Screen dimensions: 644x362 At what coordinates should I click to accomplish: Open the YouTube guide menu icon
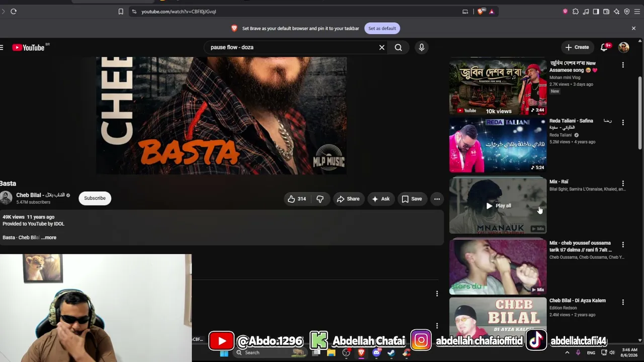pos(2,47)
